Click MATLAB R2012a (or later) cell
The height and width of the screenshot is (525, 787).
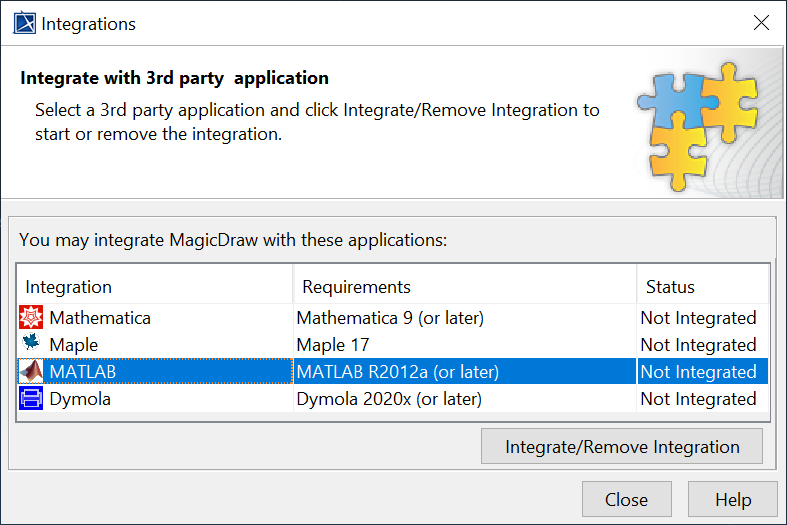tap(397, 372)
